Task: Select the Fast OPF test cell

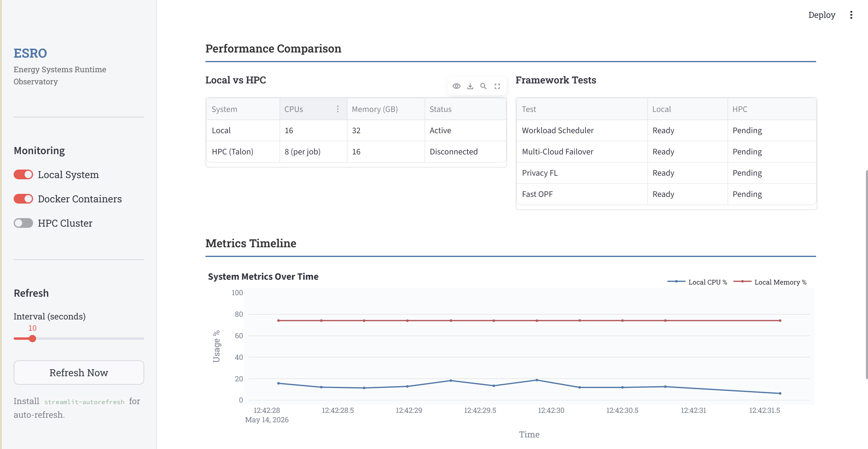Action: [582, 194]
